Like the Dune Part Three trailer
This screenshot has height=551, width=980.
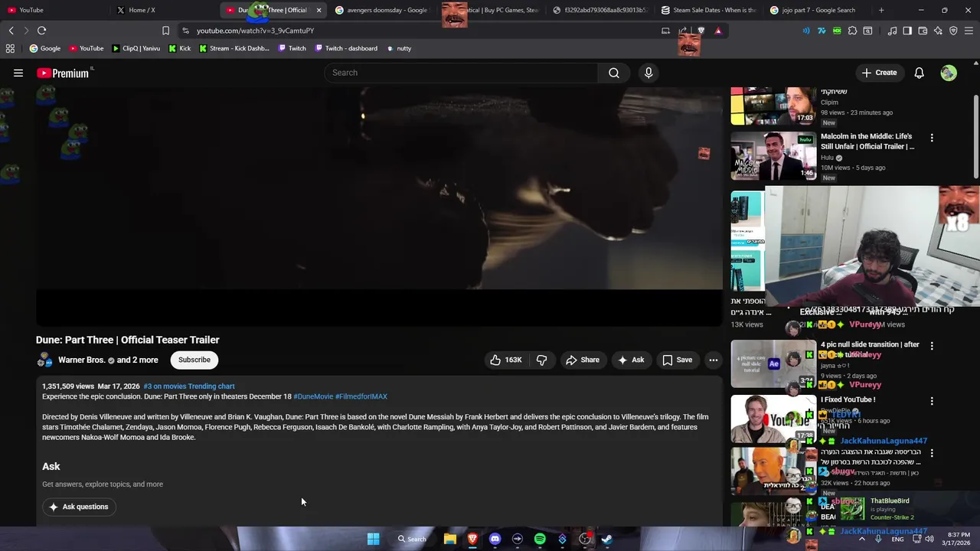pos(506,360)
